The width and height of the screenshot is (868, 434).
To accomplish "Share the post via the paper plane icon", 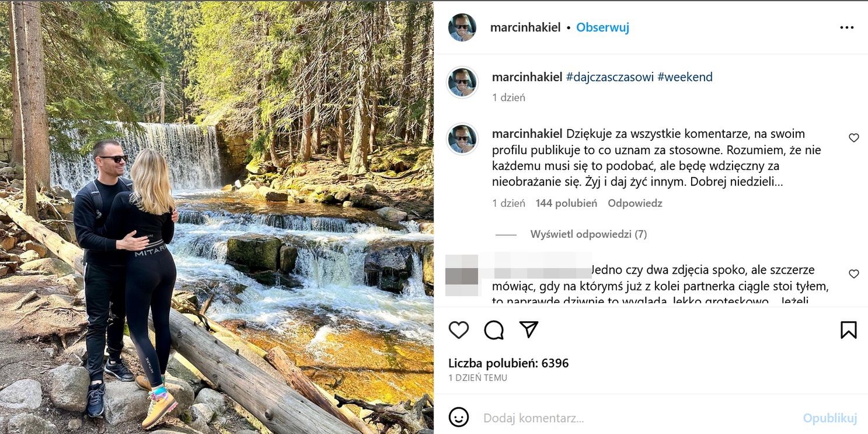I will point(528,329).
